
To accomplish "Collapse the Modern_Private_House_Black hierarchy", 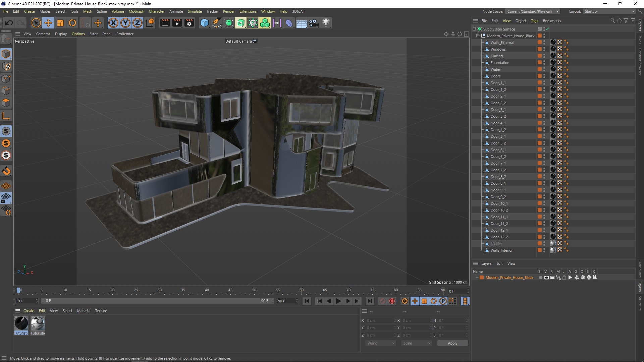I will 478,36.
